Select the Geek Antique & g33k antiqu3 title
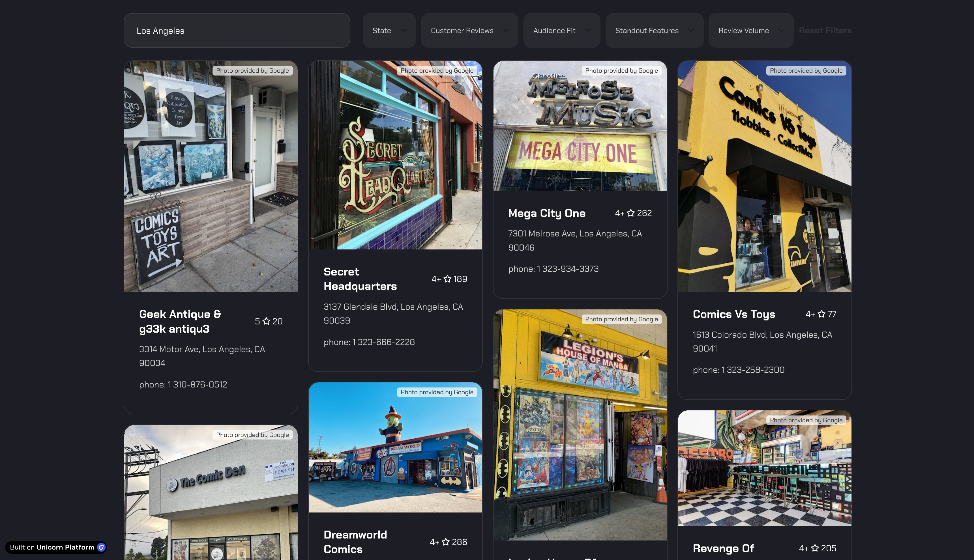 click(180, 321)
